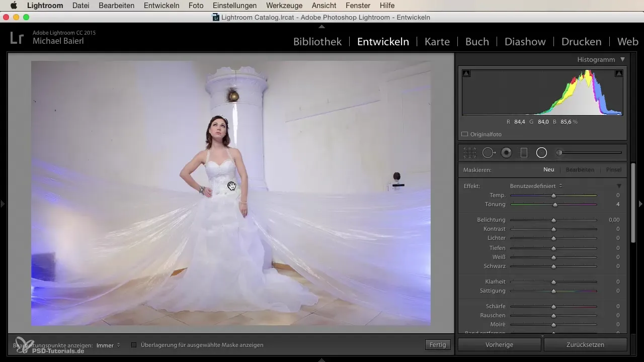Click the Tönung value 4 field
644x362 pixels.
tap(618, 205)
